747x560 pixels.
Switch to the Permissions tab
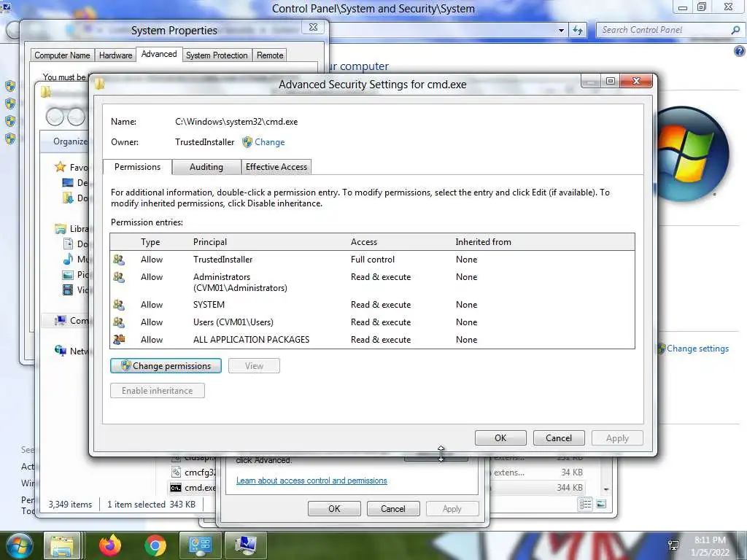(x=137, y=167)
